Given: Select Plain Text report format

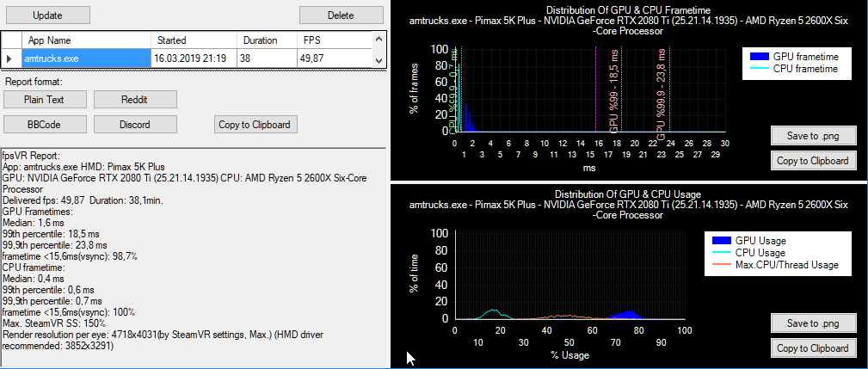Looking at the screenshot, I should click(x=45, y=100).
